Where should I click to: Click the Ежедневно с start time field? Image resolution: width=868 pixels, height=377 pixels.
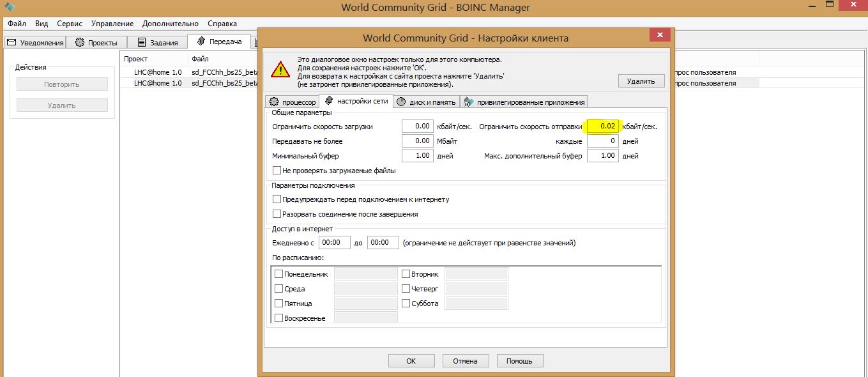coord(334,243)
